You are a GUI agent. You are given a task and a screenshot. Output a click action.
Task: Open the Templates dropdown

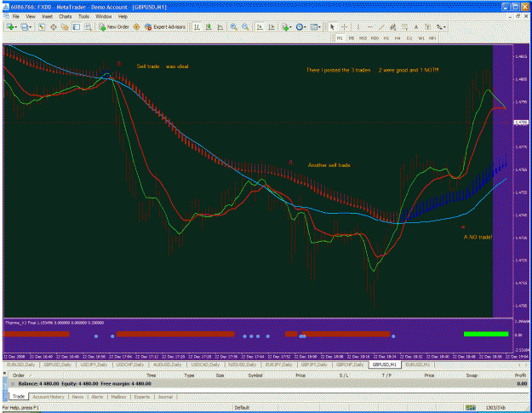point(316,27)
